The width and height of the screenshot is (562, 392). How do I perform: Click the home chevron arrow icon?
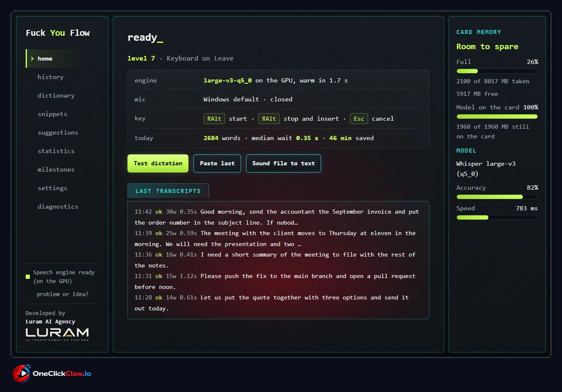coord(32,58)
